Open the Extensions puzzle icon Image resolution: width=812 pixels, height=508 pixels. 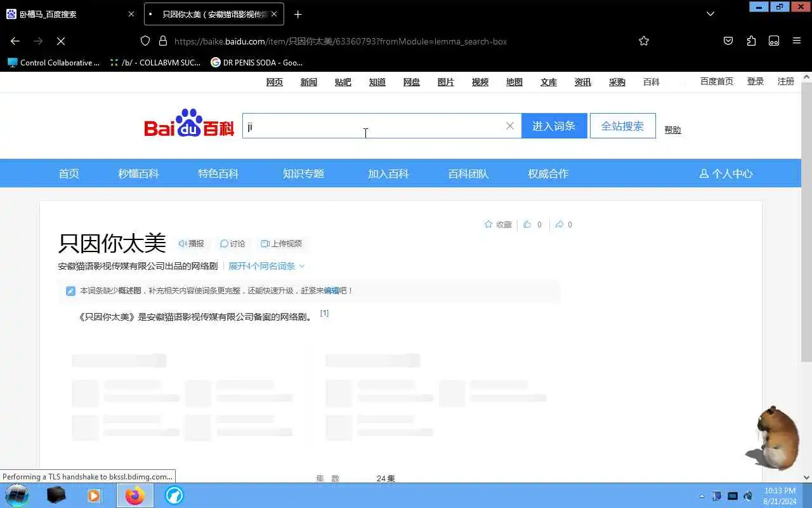(751, 41)
